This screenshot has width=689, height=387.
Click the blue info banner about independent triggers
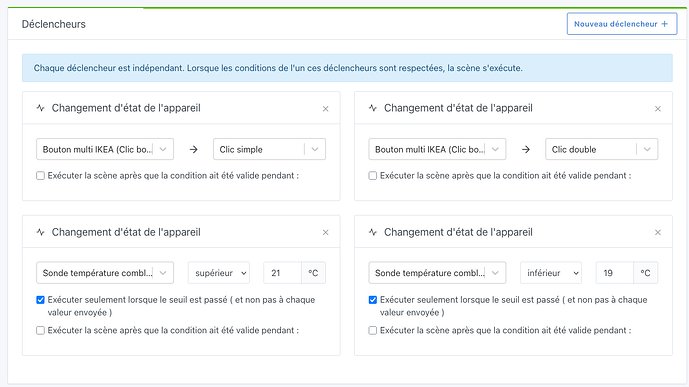347,68
